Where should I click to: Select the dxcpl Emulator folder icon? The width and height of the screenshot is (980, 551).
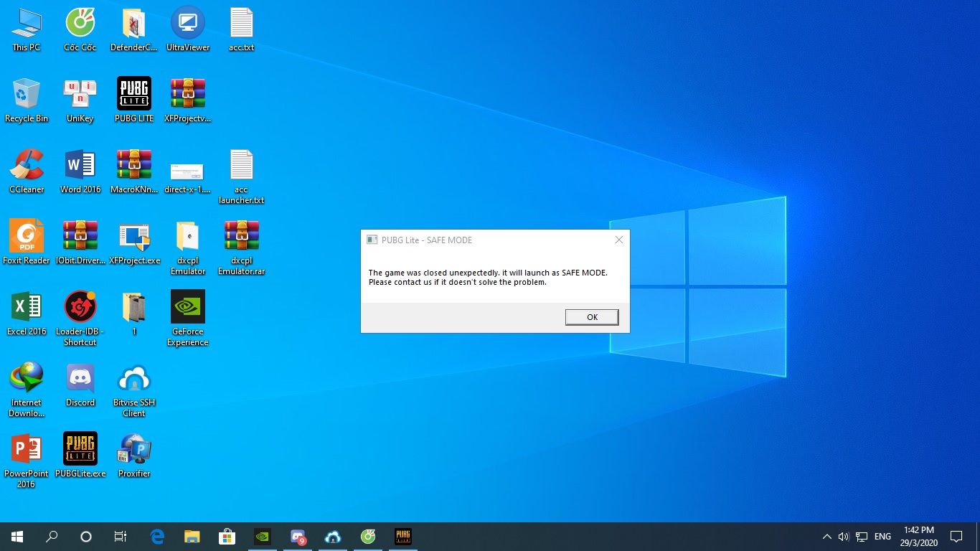pos(188,248)
